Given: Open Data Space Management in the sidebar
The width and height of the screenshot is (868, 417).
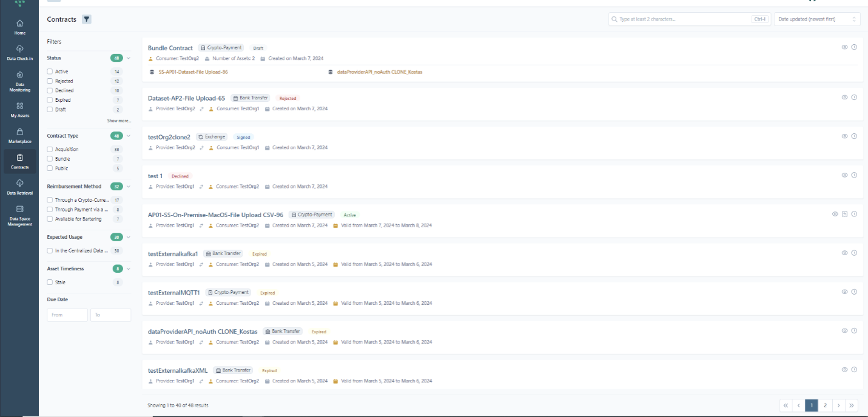Looking at the screenshot, I should [19, 215].
